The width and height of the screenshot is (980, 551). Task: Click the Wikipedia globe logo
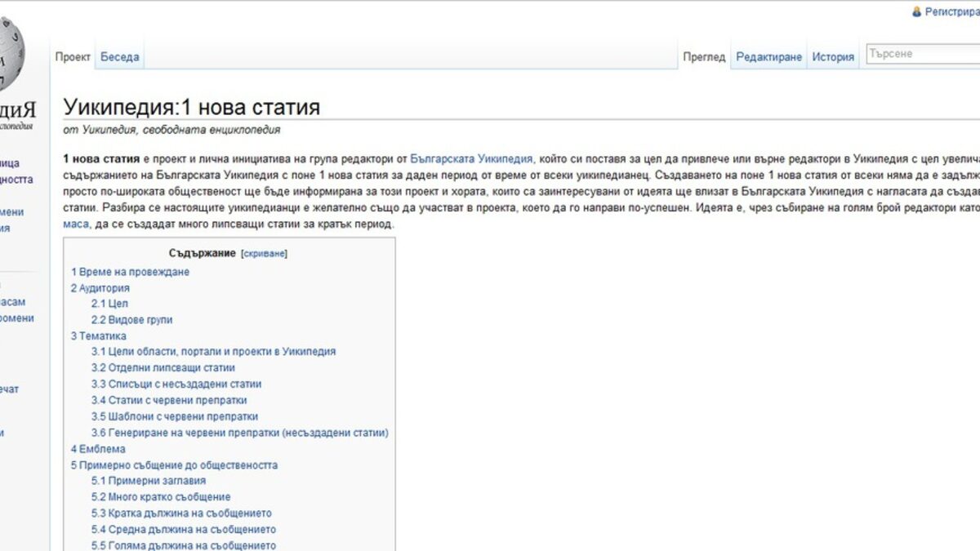coord(11,53)
